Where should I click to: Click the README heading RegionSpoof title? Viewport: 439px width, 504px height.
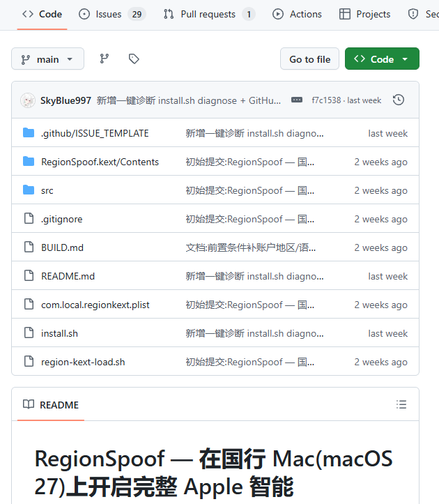pos(213,473)
